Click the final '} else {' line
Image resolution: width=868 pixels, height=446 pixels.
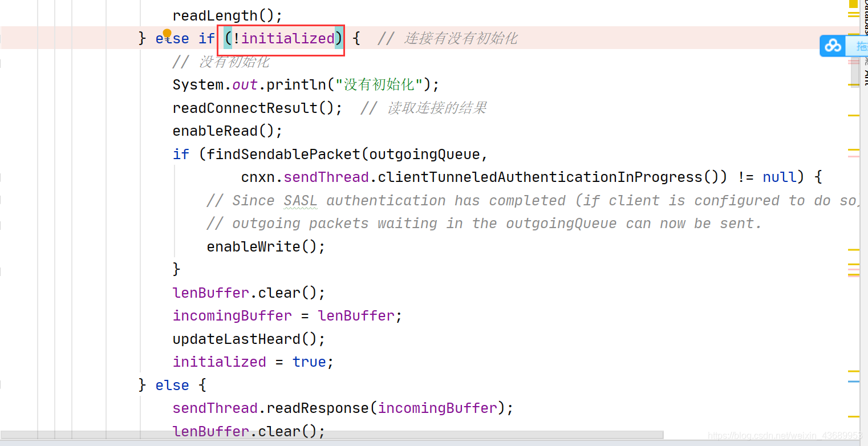(172, 386)
